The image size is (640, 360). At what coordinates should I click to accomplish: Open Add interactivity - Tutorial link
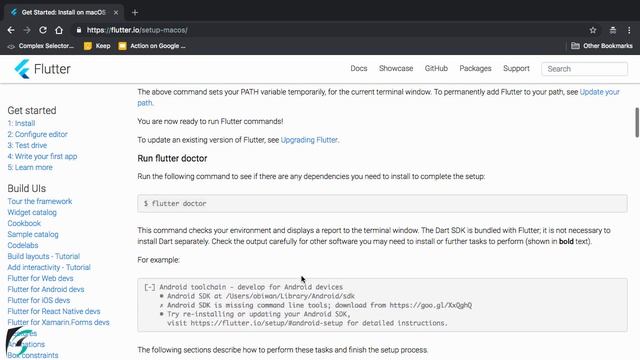(x=49, y=267)
